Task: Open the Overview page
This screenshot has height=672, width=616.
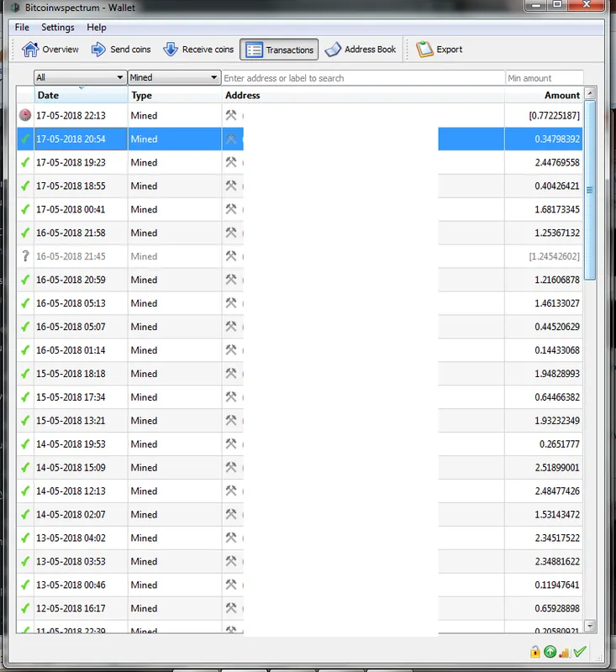Action: [x=50, y=50]
